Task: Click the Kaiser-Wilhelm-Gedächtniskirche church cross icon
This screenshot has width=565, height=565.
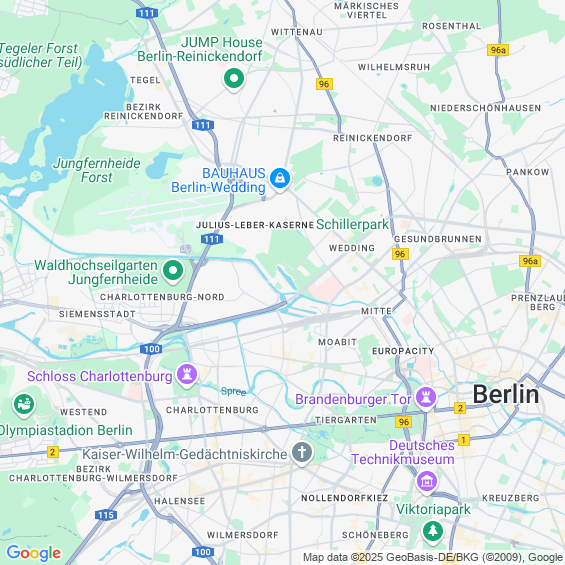Action: click(302, 453)
